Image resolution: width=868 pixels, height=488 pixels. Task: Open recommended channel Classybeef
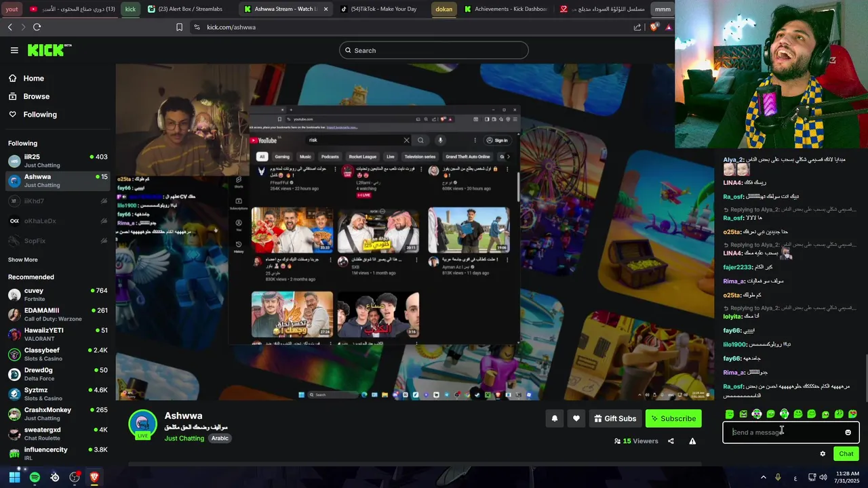click(58, 354)
